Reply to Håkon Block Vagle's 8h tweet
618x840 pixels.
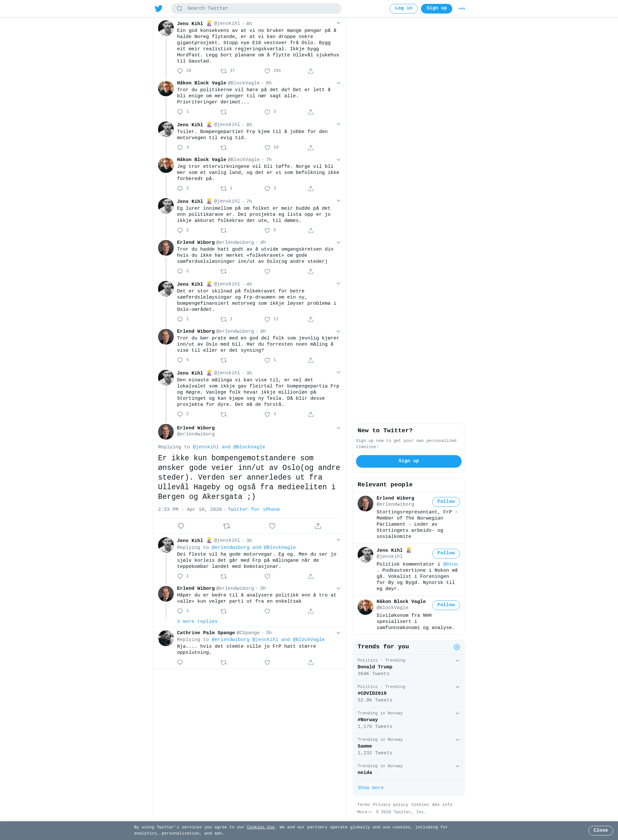(180, 112)
